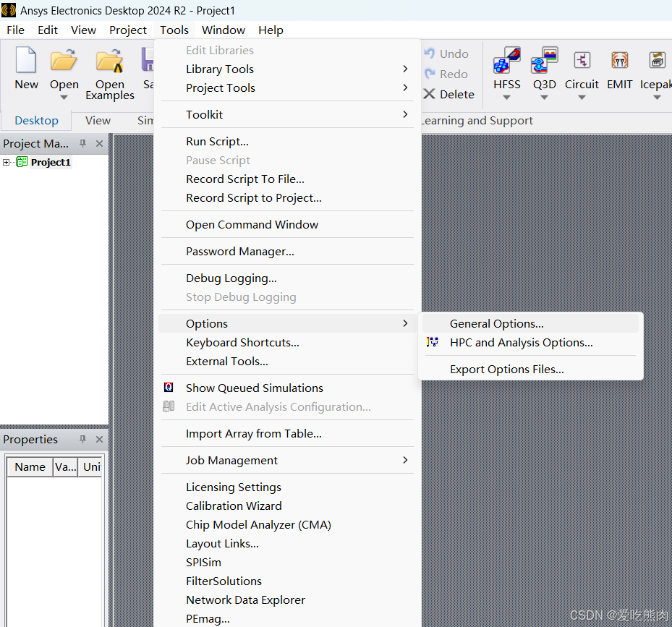Select the Options menu entry
Viewport: 672px width, 627px height.
point(287,323)
